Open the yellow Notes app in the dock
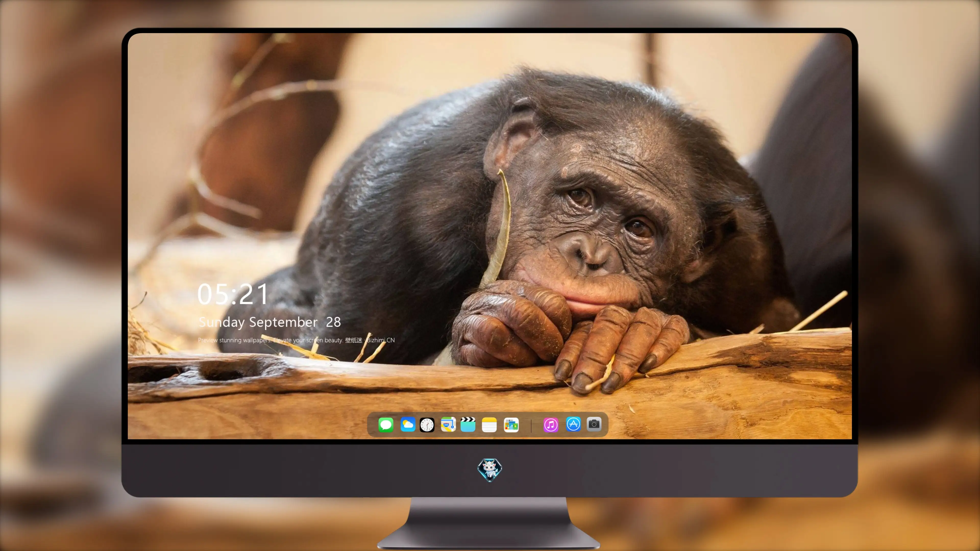Viewport: 980px width, 551px height. click(489, 424)
